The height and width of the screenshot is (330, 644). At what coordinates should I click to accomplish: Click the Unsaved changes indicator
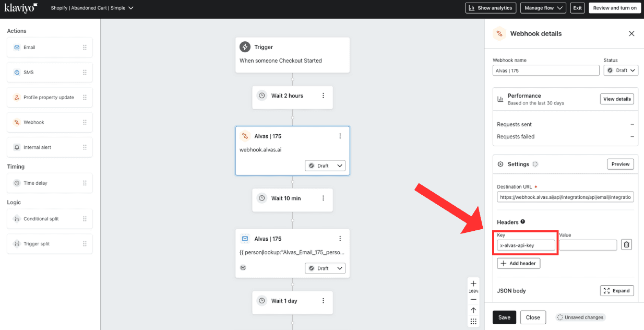point(580,317)
